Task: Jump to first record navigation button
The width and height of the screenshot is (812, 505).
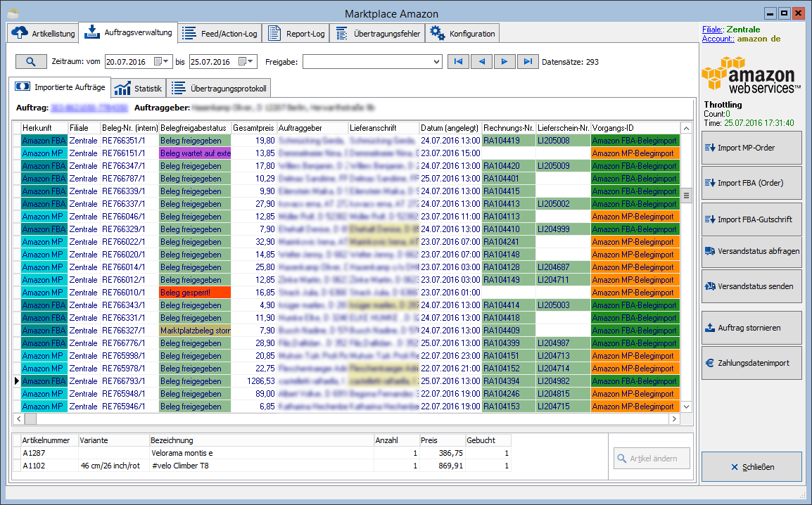Action: click(x=458, y=62)
